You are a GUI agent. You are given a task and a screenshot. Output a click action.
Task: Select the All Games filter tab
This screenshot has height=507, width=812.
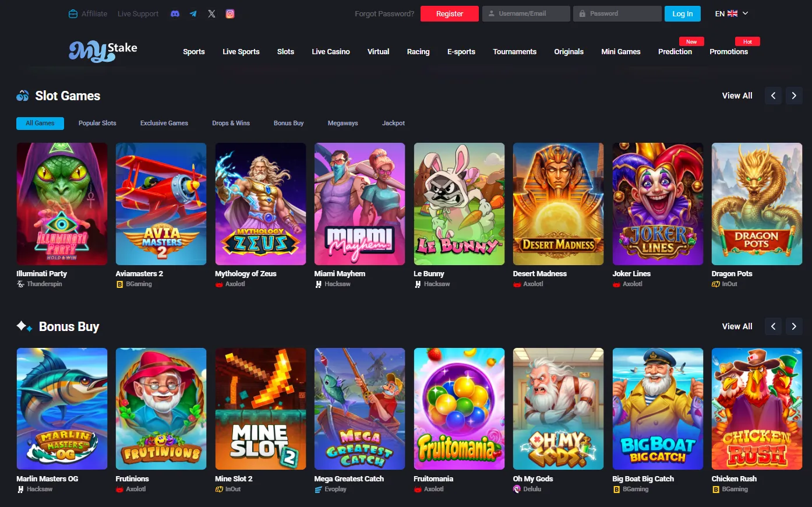click(40, 123)
